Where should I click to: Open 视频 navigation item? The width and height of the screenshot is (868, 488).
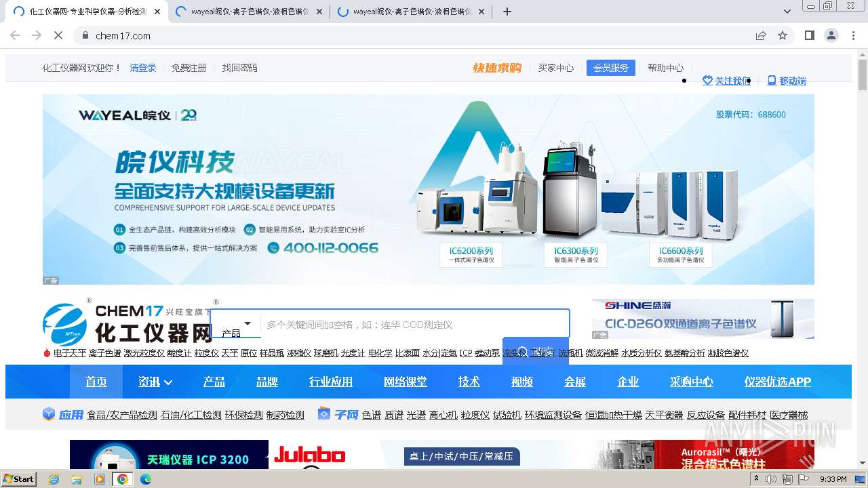522,382
